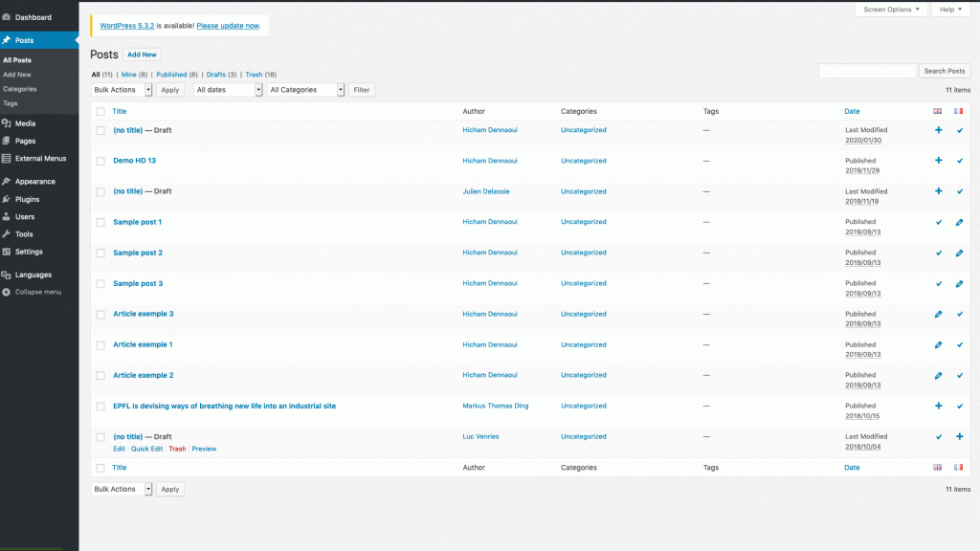Click the English flag icon in the top table header
This screenshot has height=551, width=980.
point(938,112)
